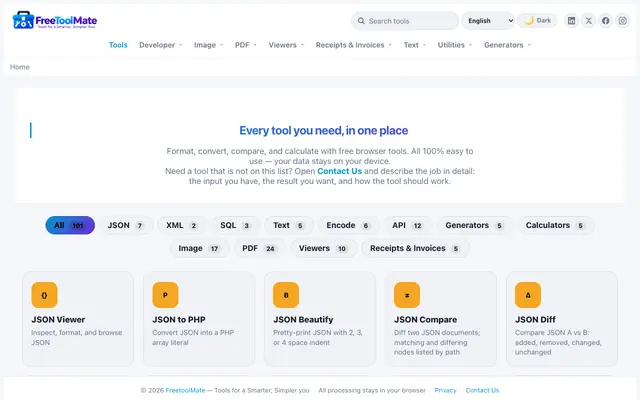Expand the Text menu
Image resolution: width=640 pixels, height=400 pixels.
click(415, 45)
